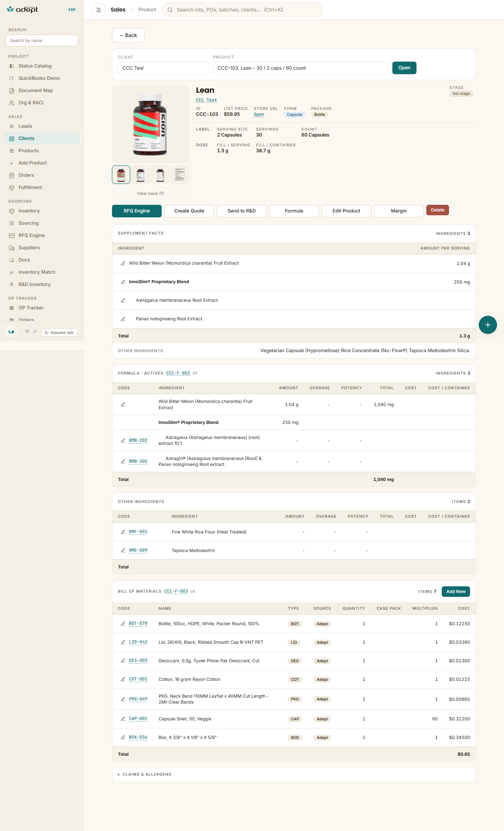Edit the Panax notoginseng Root Extract row
504x831 pixels.
[x=123, y=319]
